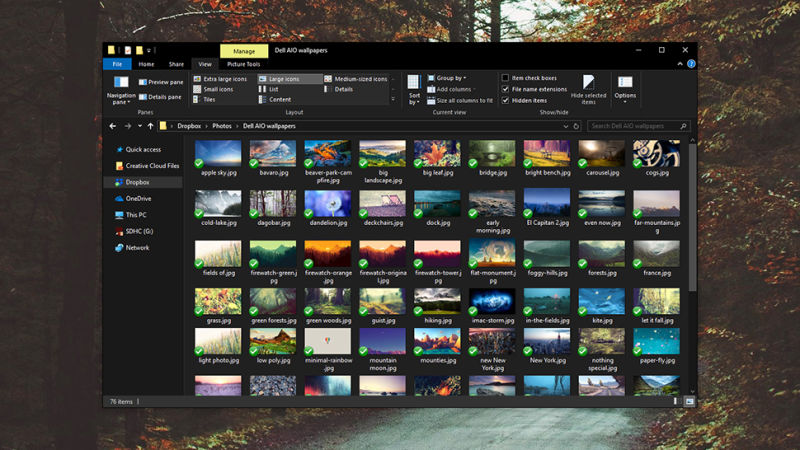Expand the Group by dropdown
The height and width of the screenshot is (450, 800).
448,78
